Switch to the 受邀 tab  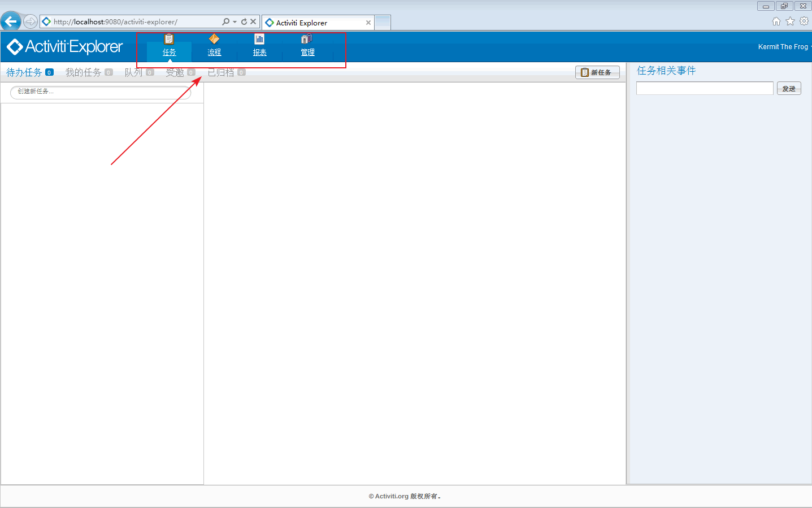(175, 72)
